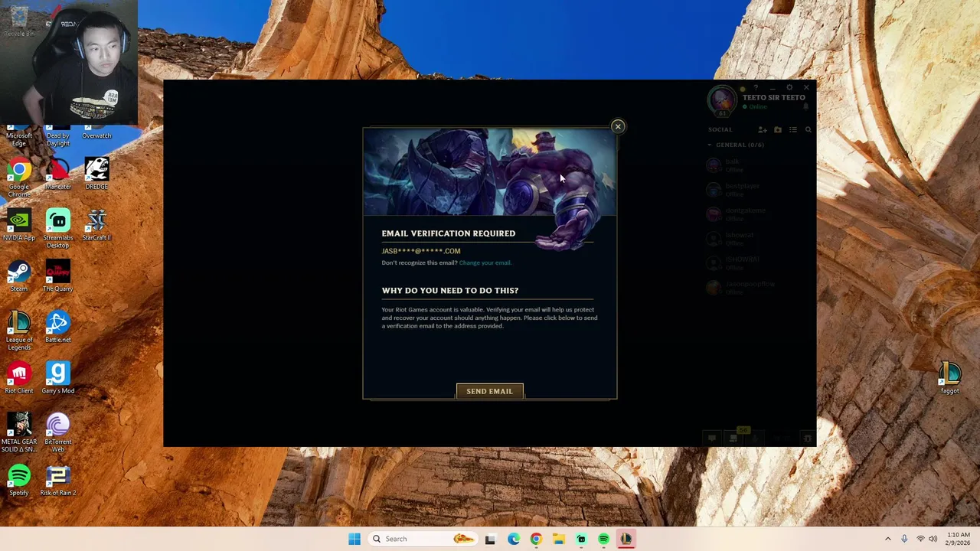Open Battle.net desktop shortcut
The height and width of the screenshot is (551, 980).
point(58,328)
